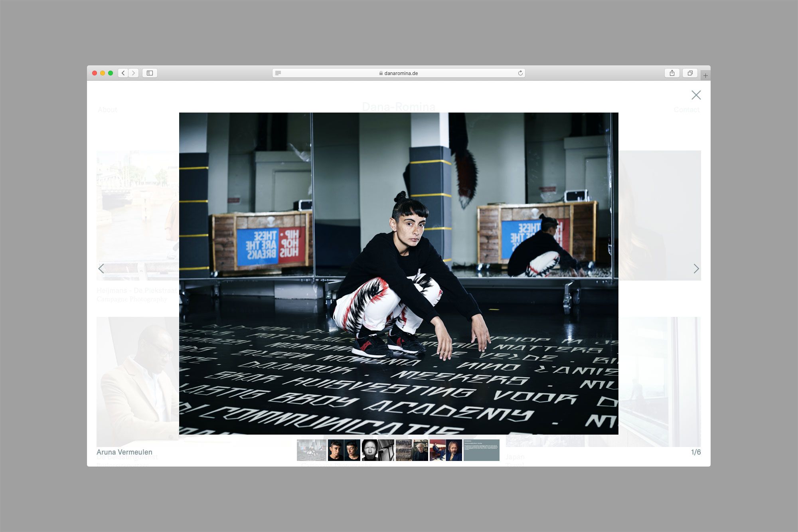Reload the page via refresh icon
The height and width of the screenshot is (532, 798).
click(x=520, y=73)
